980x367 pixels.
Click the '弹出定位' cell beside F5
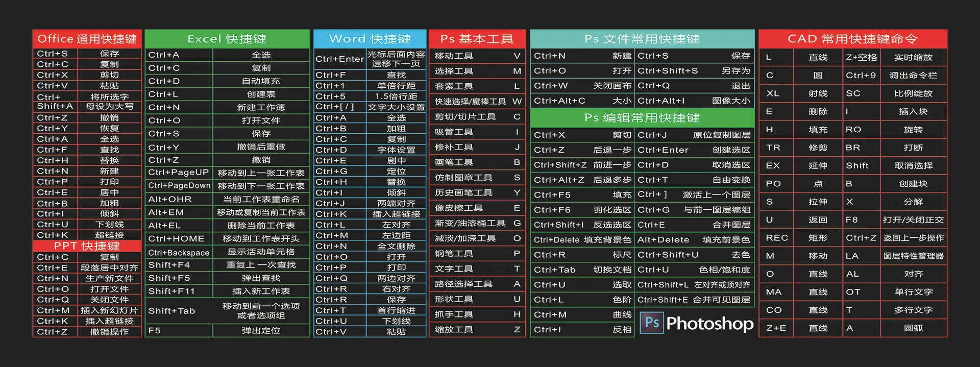tap(261, 331)
